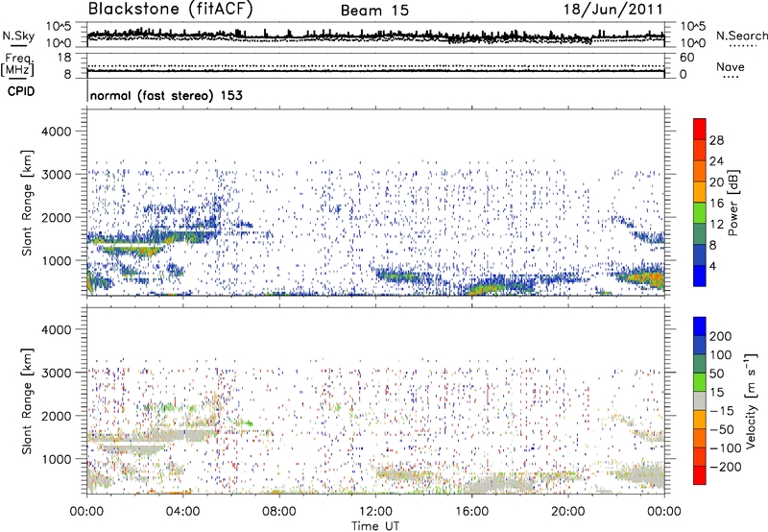Select the "200" Velocity colorbar value
This screenshot has width=768, height=532.
click(x=721, y=336)
